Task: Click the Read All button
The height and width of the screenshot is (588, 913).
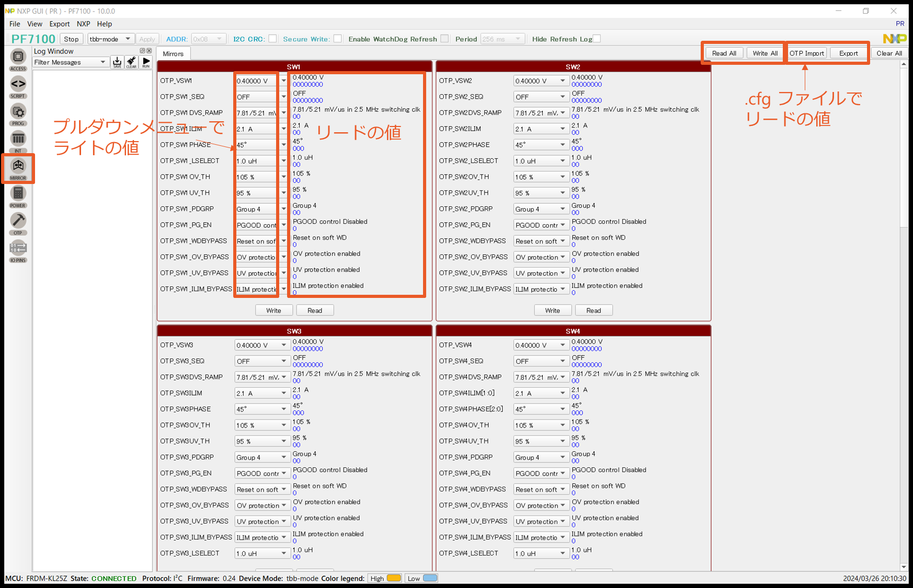Action: [x=724, y=53]
